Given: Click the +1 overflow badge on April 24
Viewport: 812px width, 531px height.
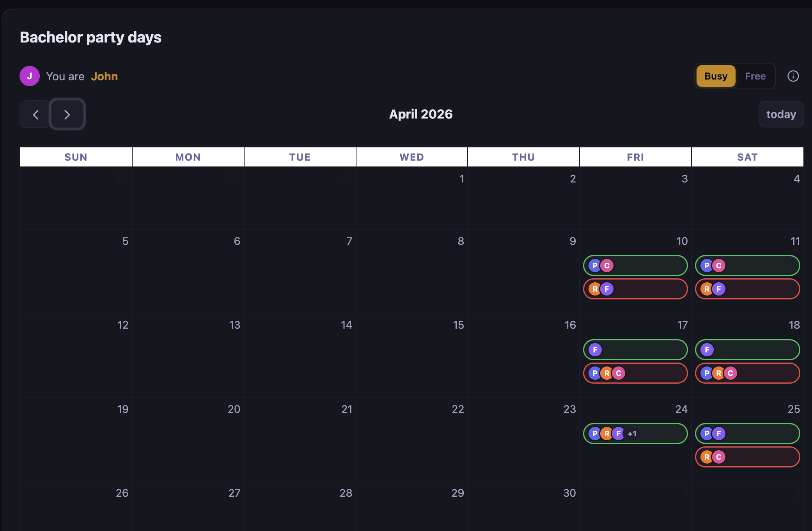Looking at the screenshot, I should point(632,434).
